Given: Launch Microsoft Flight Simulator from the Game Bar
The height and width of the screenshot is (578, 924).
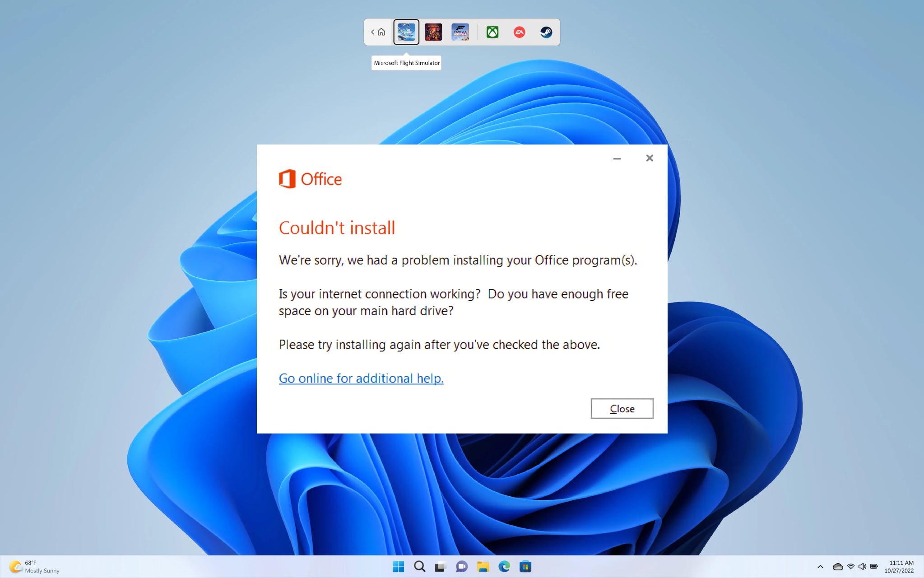Looking at the screenshot, I should (406, 32).
